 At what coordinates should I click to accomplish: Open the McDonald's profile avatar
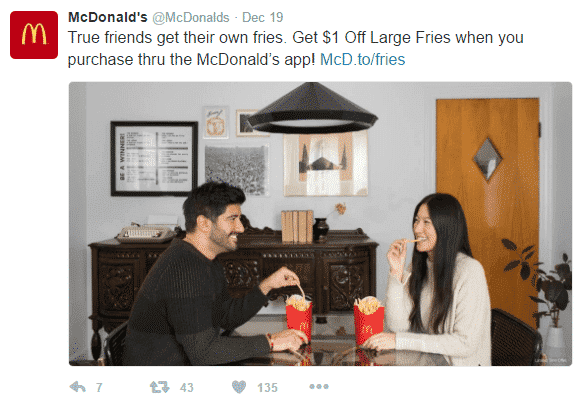34,35
